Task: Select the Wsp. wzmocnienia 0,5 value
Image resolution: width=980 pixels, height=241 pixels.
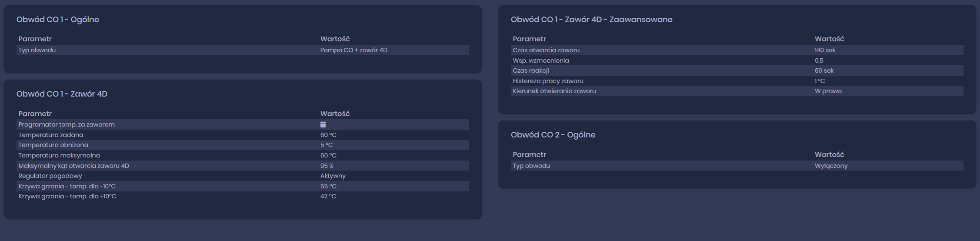Action: tap(819, 60)
